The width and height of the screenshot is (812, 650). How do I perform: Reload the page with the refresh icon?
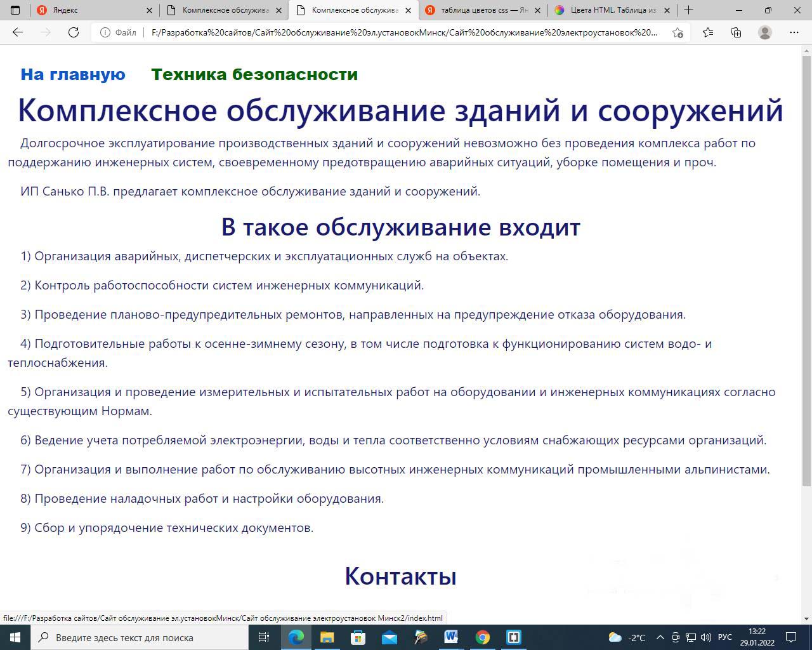point(74,32)
